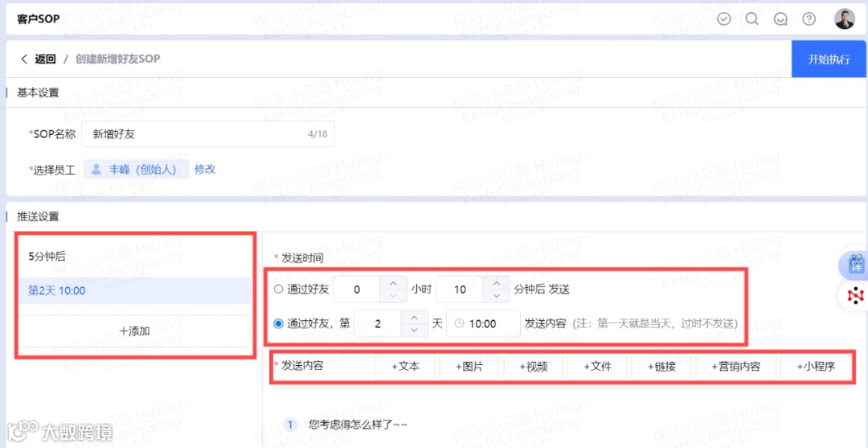Select the 丰峰（创始人）employee tag
Image resolution: width=868 pixels, height=448 pixels.
click(x=136, y=170)
